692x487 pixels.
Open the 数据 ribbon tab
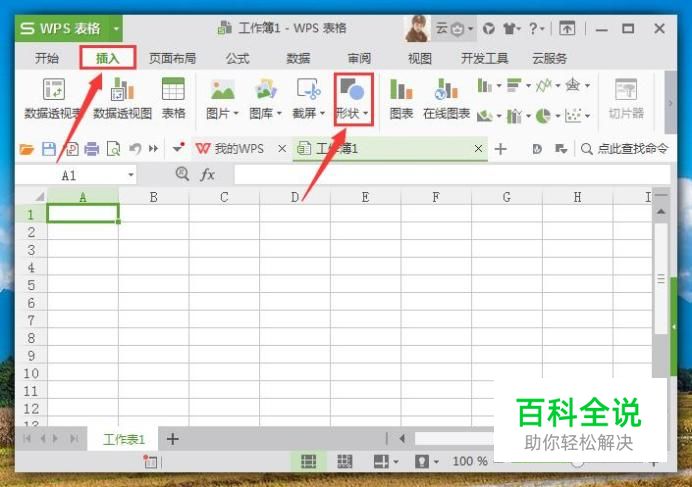(x=298, y=58)
